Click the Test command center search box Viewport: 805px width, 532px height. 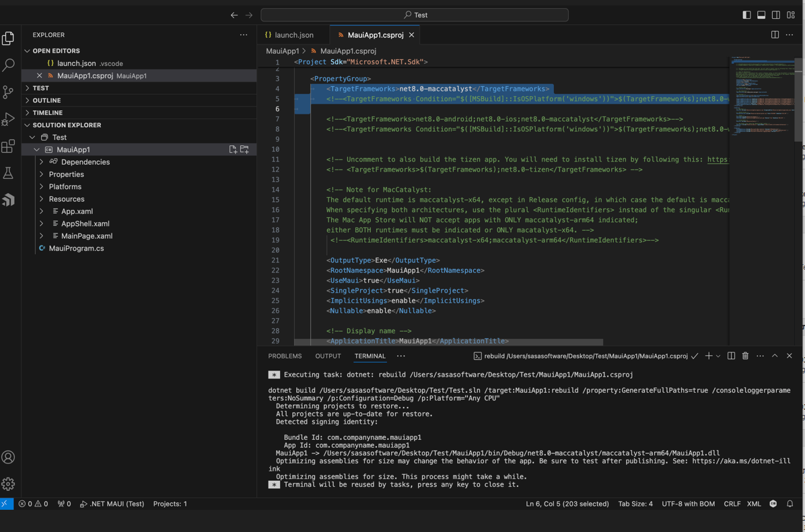tap(415, 15)
